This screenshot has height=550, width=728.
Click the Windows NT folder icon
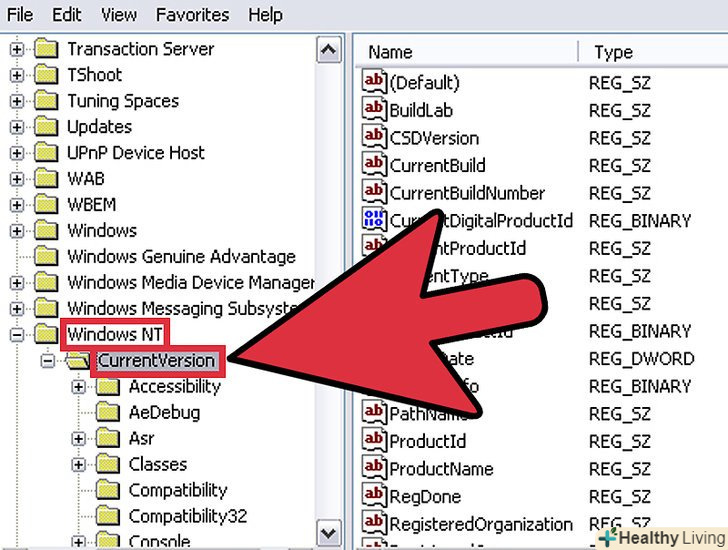click(46, 334)
